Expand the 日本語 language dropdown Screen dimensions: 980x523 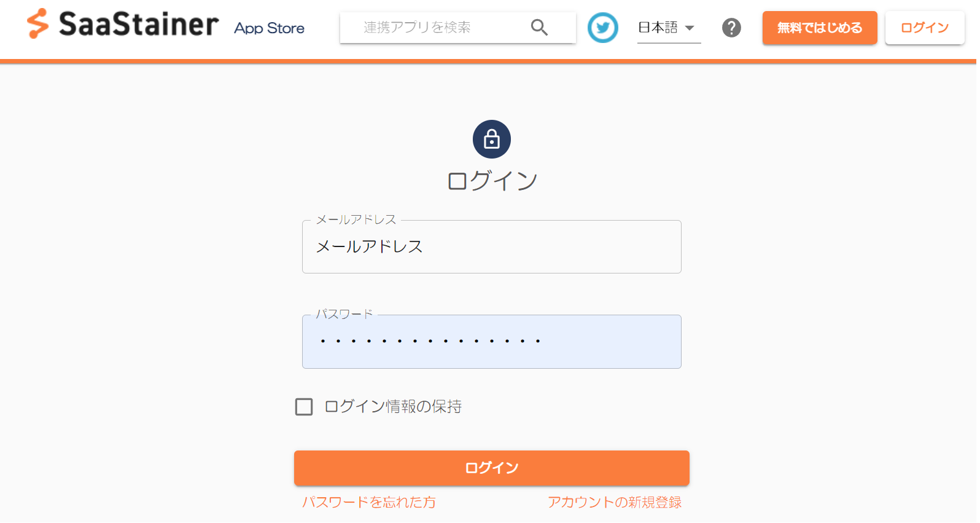(x=669, y=28)
